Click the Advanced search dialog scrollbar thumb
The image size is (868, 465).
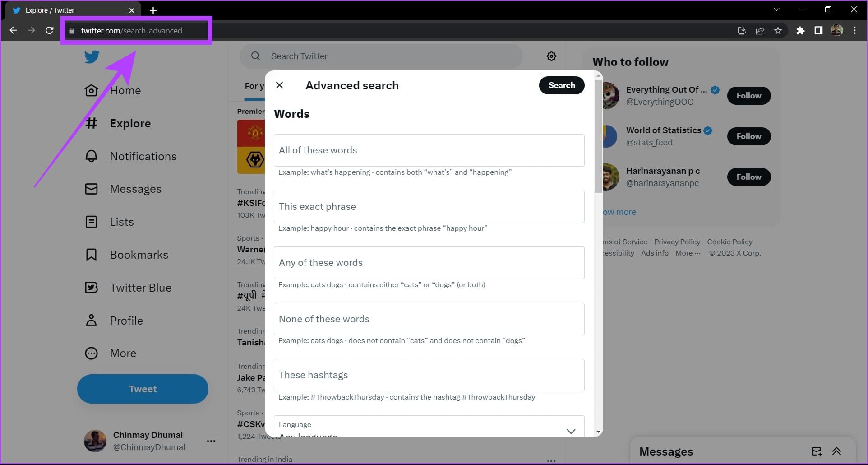[x=598, y=136]
